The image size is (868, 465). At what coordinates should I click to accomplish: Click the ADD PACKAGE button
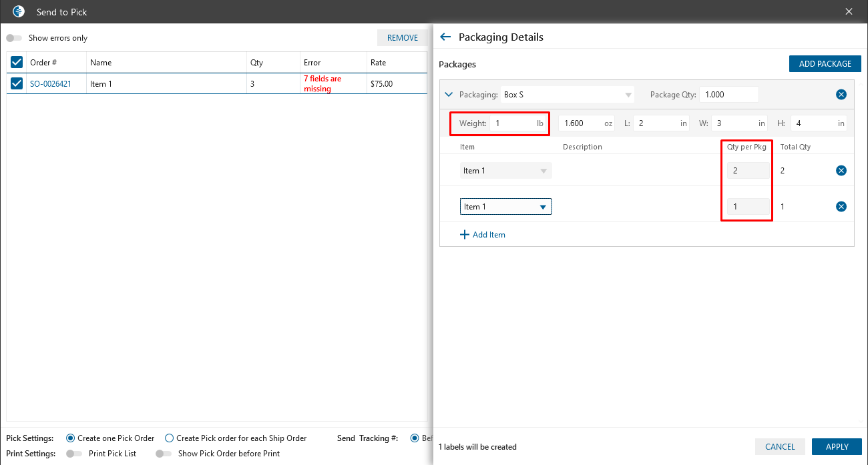point(825,64)
